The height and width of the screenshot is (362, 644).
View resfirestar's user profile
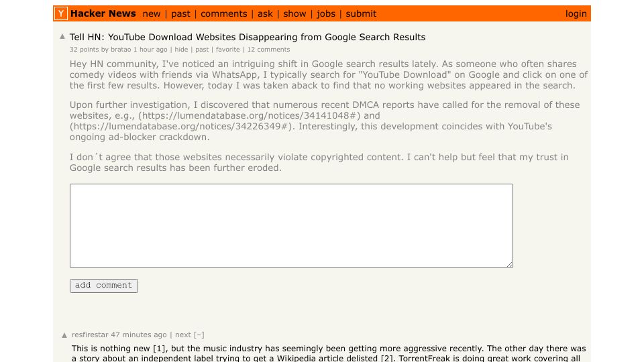pyautogui.click(x=90, y=335)
